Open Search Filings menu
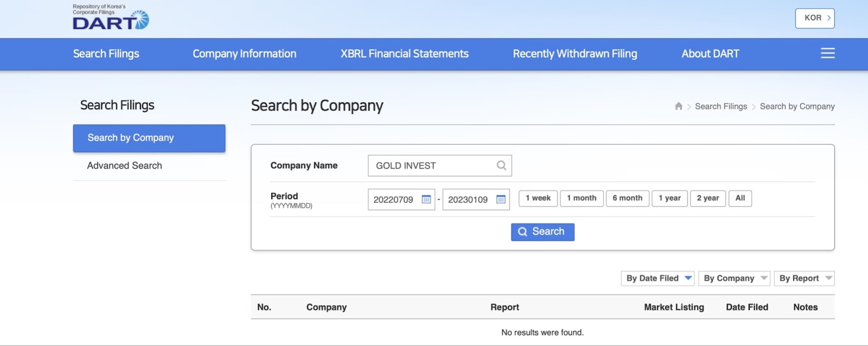The image size is (868, 346). 106,54
